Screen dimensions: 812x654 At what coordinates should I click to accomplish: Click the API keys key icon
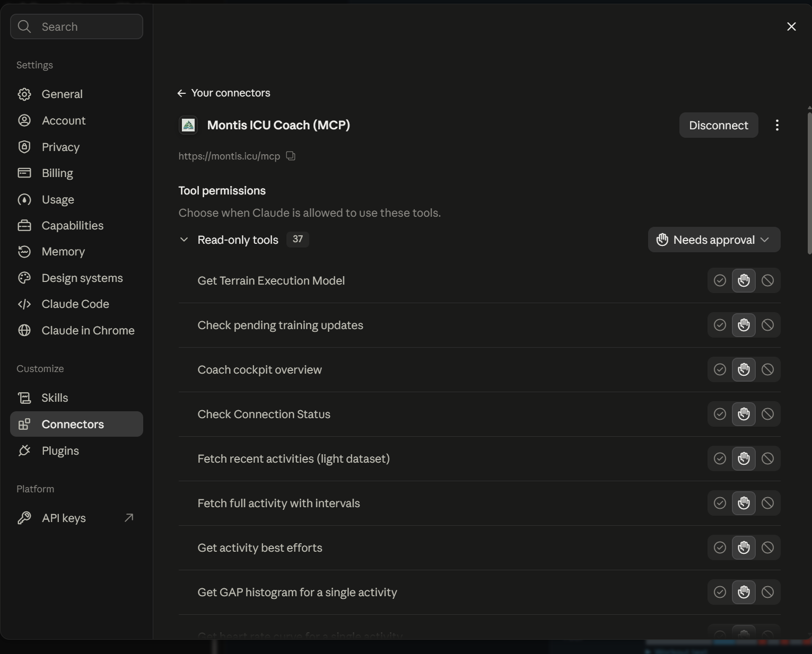tap(24, 518)
